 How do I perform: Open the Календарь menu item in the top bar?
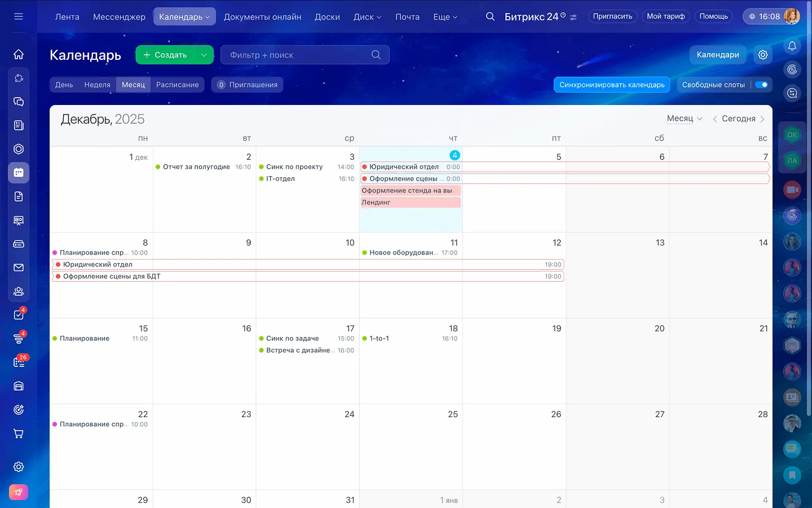tap(184, 17)
